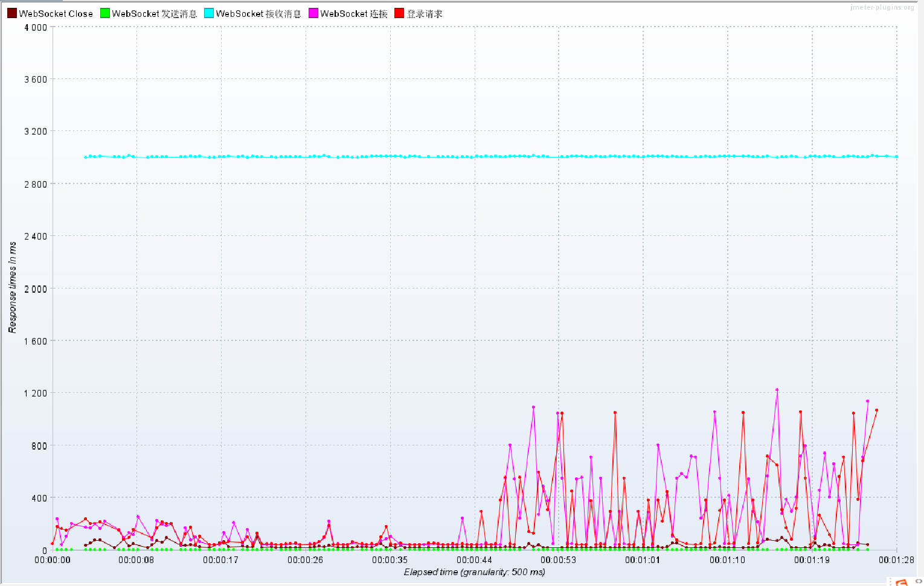Click the "1 200" response time axis label
Image resolution: width=924 pixels, height=586 pixels.
pyautogui.click(x=36, y=393)
